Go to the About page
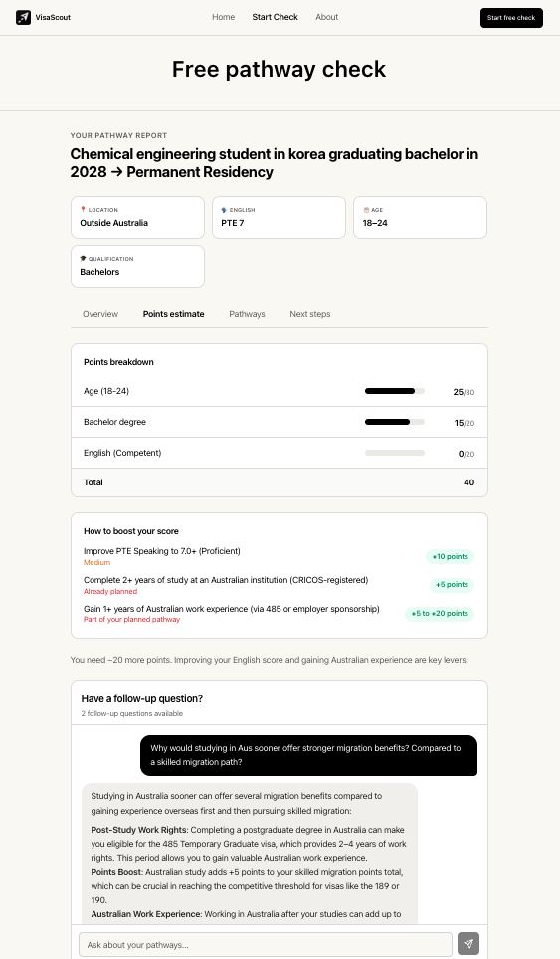This screenshot has width=560, height=959. coord(326,17)
